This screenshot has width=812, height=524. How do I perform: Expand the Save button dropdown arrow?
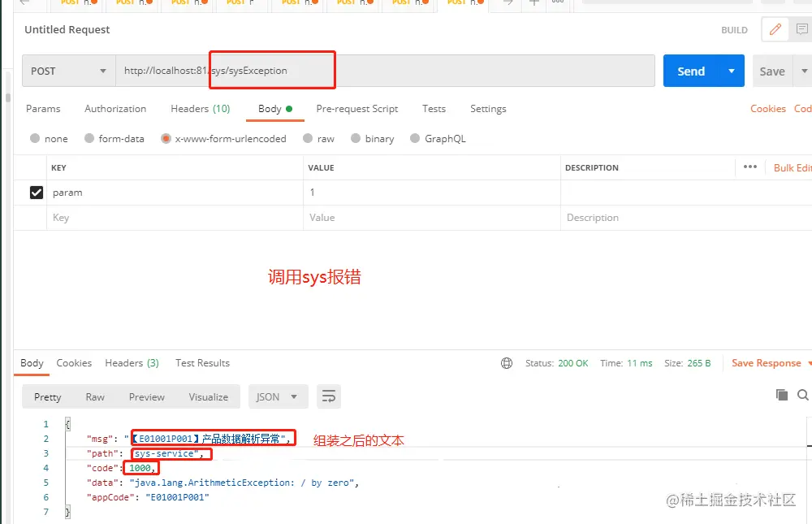click(x=804, y=71)
